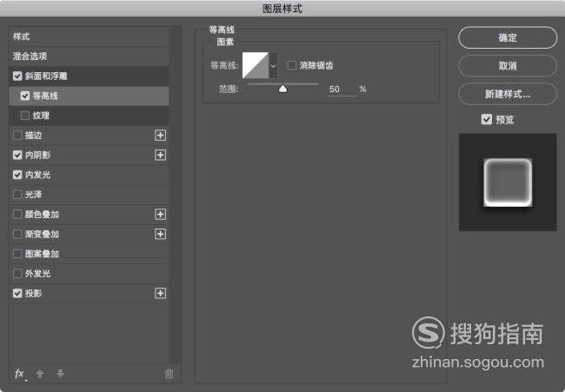
Task: Select the 图案叠加 effect row
Action: (x=89, y=254)
